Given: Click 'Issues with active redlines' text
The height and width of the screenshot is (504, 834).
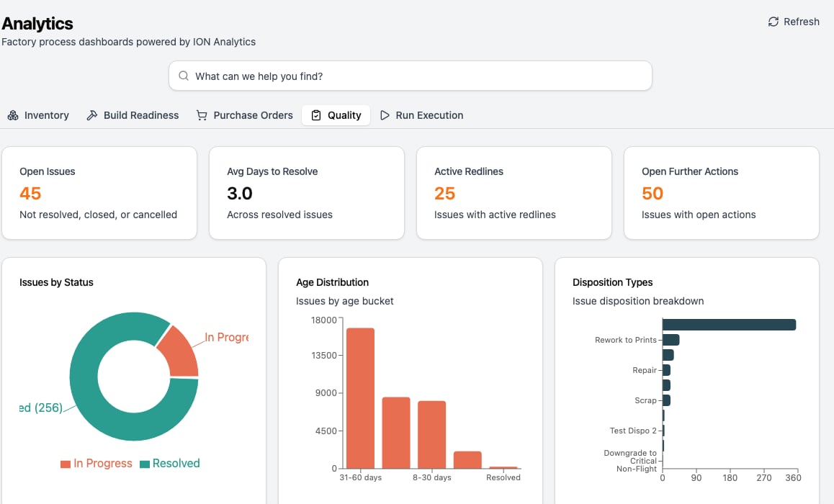Looking at the screenshot, I should click(x=496, y=215).
